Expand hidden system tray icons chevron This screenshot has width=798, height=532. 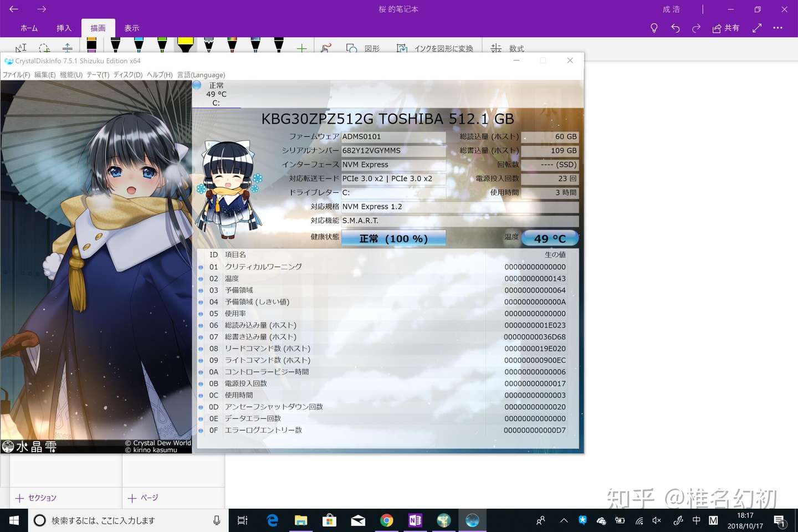click(x=564, y=520)
